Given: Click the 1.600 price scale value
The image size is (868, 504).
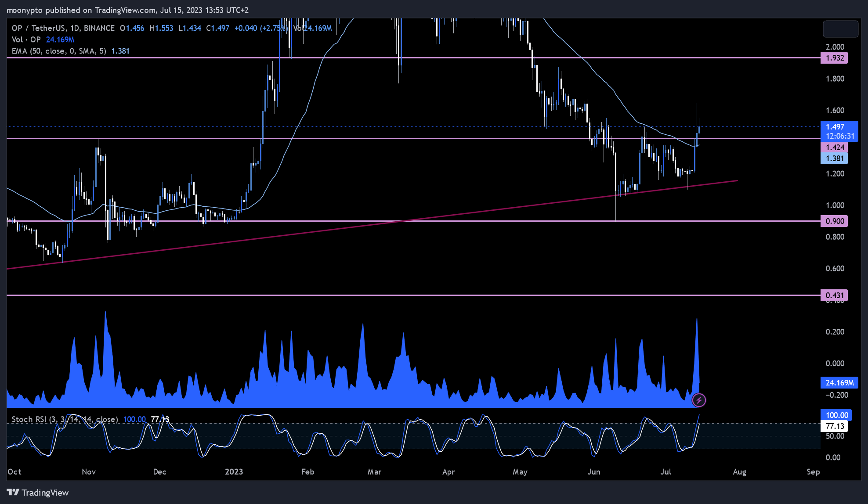Looking at the screenshot, I should point(835,111).
